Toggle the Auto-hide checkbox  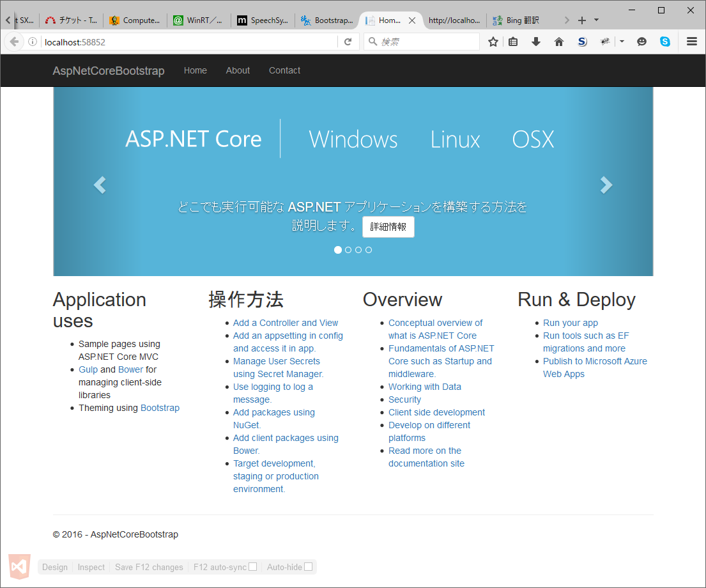point(308,566)
